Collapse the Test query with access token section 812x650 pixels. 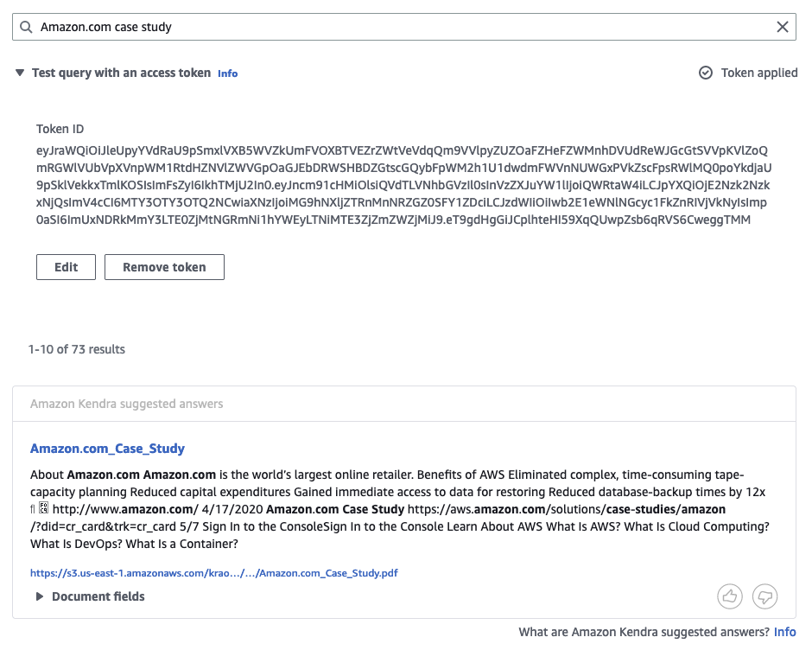20,73
